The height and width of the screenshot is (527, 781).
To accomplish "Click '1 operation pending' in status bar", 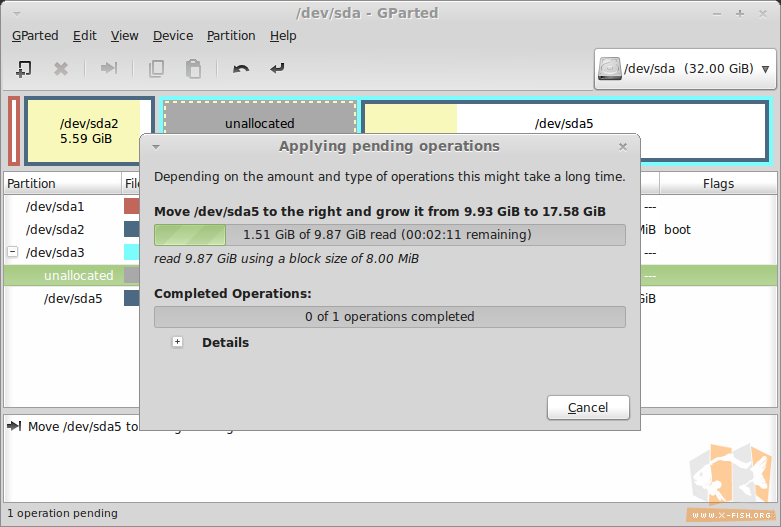I will [62, 513].
